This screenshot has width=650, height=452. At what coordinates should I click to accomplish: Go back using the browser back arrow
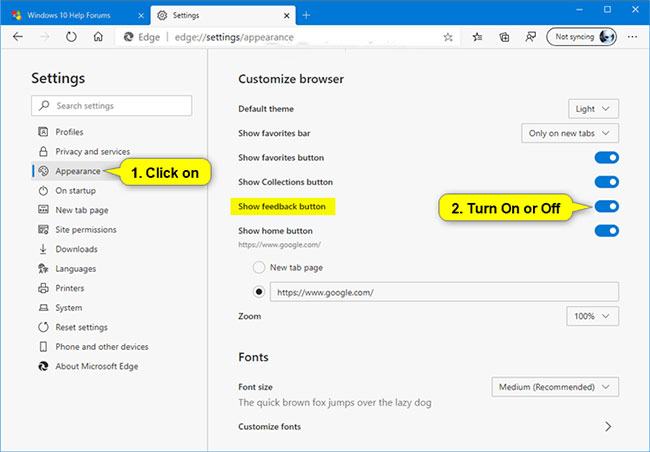[18, 37]
